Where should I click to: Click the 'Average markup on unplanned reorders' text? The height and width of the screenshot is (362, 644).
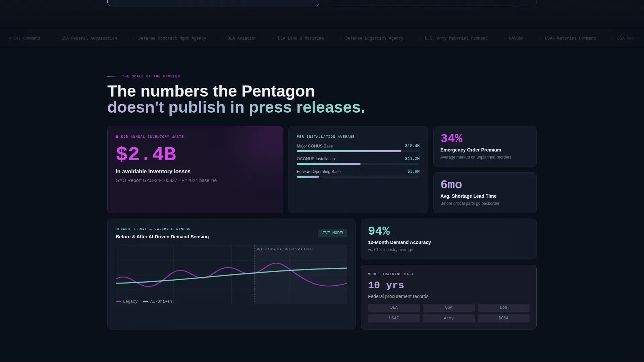476,157
